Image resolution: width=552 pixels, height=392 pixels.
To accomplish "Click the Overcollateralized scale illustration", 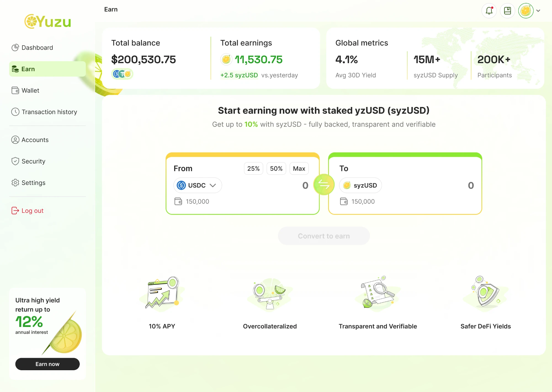I will [270, 294].
